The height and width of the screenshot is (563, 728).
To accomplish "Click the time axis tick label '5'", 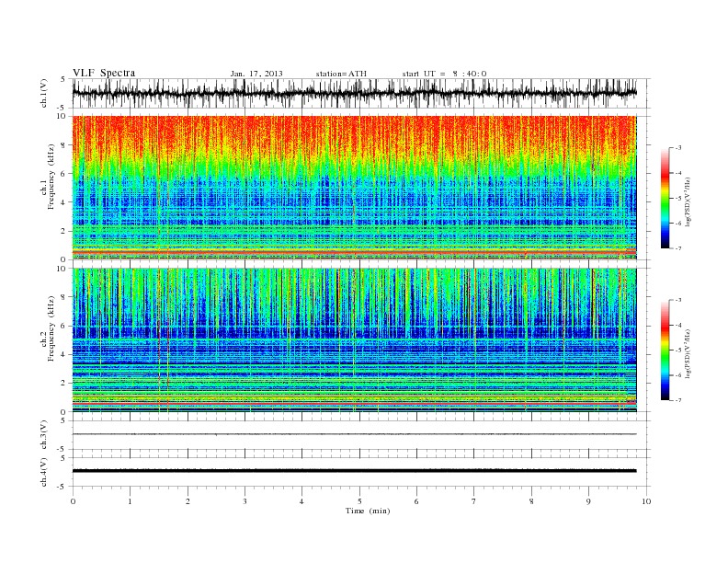I will (359, 501).
